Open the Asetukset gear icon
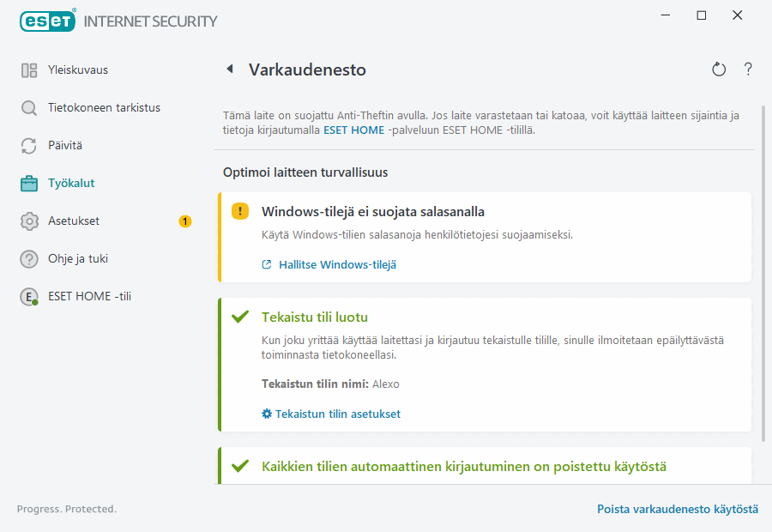772x532 pixels. click(x=28, y=221)
